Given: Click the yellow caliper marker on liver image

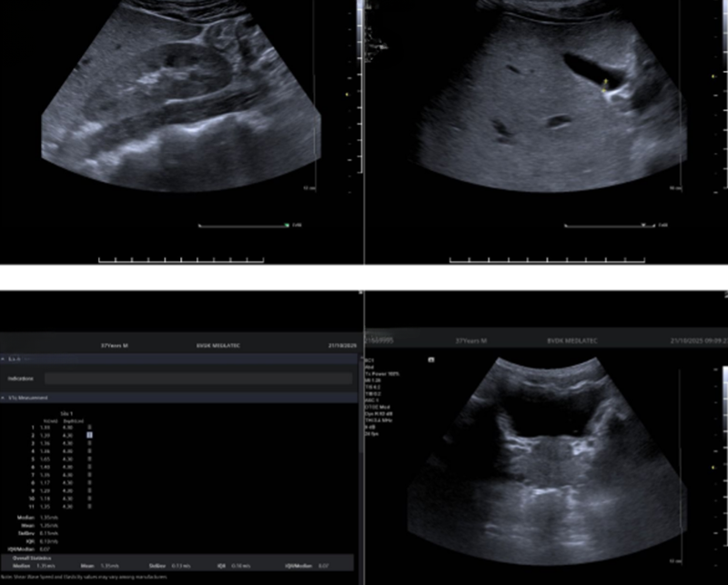Looking at the screenshot, I should [603, 84].
